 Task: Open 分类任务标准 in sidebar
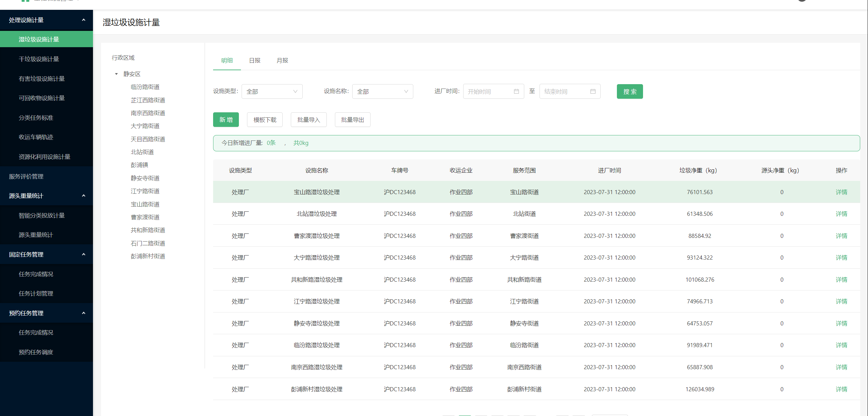point(46,118)
